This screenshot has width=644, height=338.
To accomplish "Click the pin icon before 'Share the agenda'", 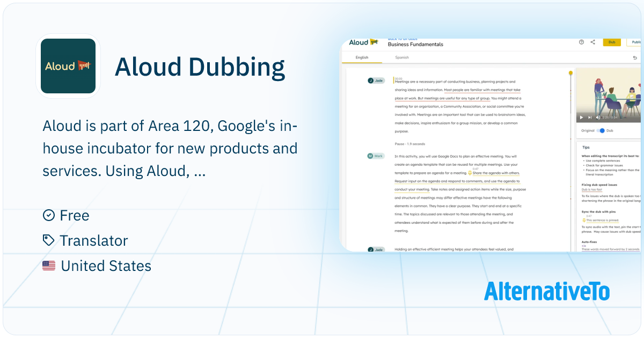I will click(470, 173).
